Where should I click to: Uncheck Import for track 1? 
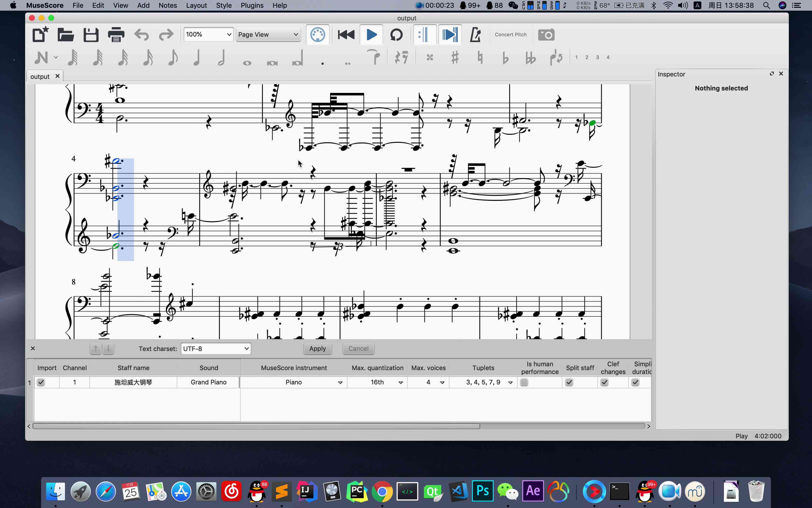(x=41, y=382)
